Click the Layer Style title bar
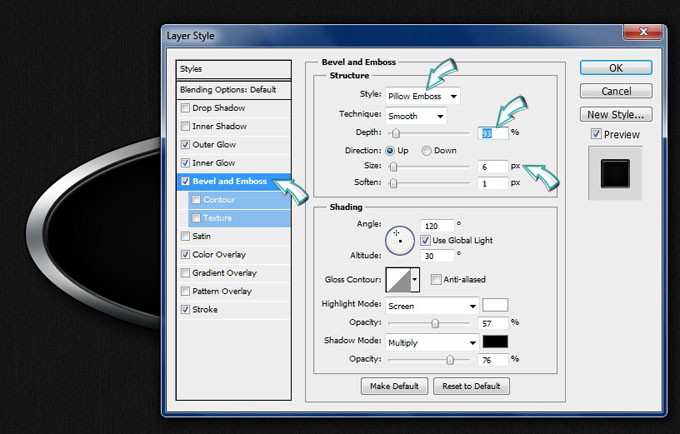680x434 pixels. (392, 36)
